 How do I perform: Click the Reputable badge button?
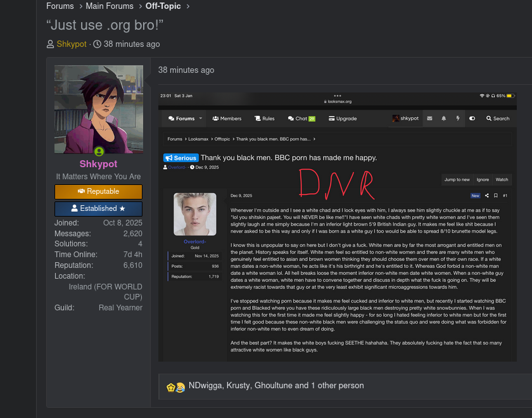tap(98, 191)
